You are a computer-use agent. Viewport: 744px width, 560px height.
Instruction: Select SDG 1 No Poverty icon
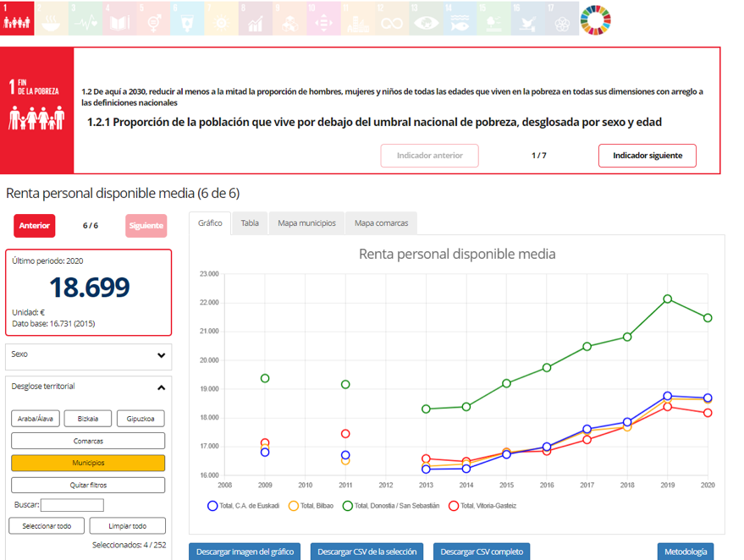(17, 18)
